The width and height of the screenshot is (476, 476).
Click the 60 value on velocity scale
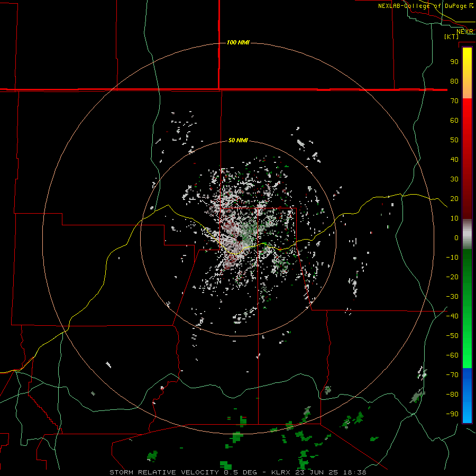(454, 120)
